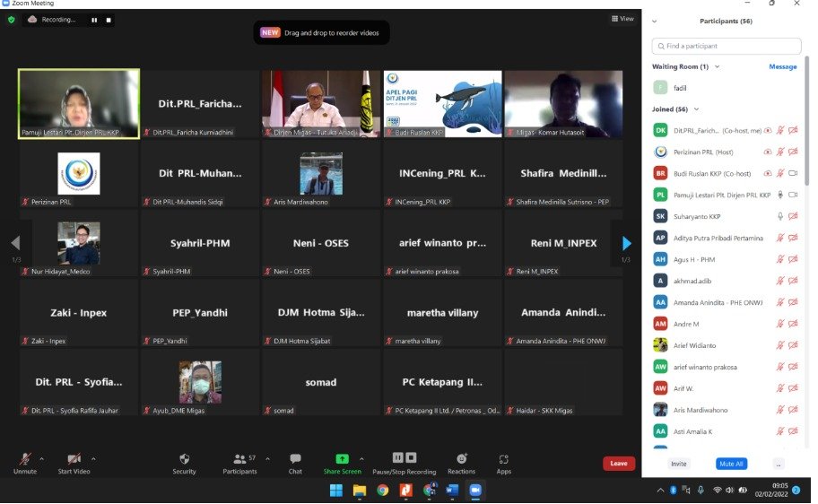The width and height of the screenshot is (818, 504).
Task: Open the Chat panel
Action: [x=295, y=459]
